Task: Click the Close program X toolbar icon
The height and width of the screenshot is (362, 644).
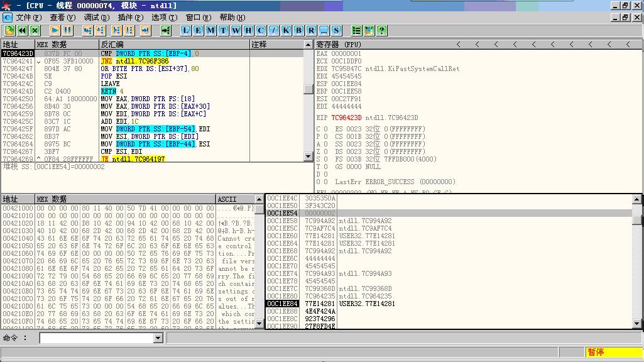Action: (x=35, y=30)
